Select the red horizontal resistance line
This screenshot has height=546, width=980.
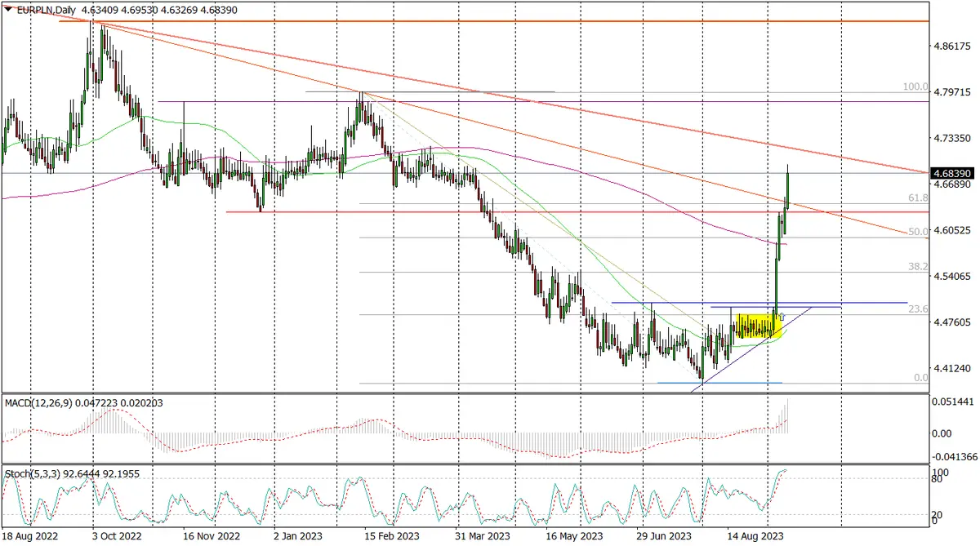coord(572,211)
